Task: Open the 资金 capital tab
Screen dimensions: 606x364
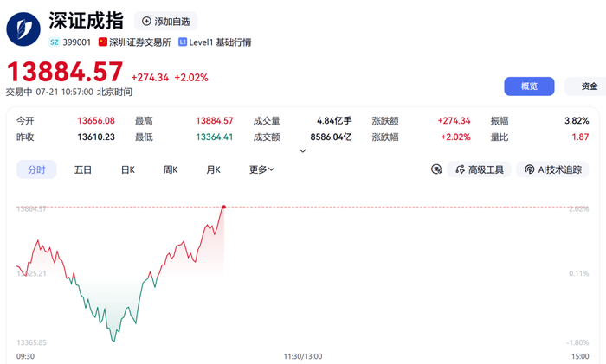Action: [x=589, y=86]
